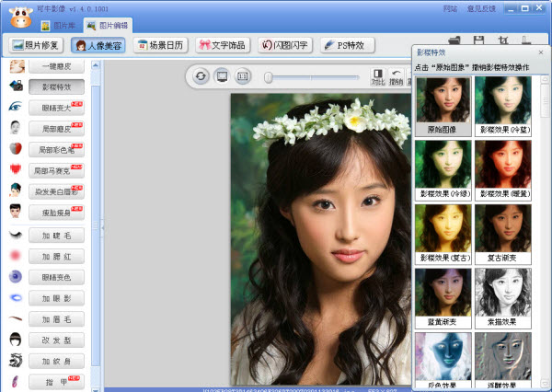Click the 撤销 undo arrow icon
This screenshot has width=552, height=392.
tap(396, 76)
